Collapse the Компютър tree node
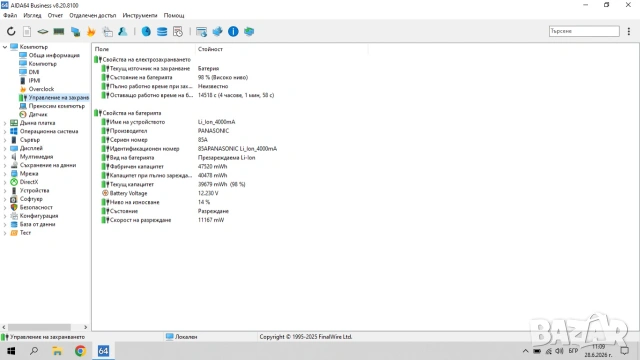The height and width of the screenshot is (360, 640). 5,47
